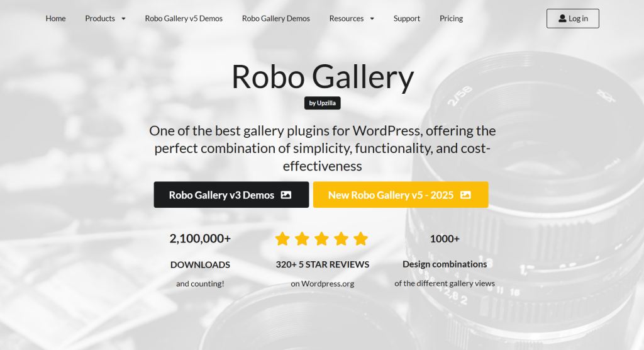Click the first review star

pos(282,239)
